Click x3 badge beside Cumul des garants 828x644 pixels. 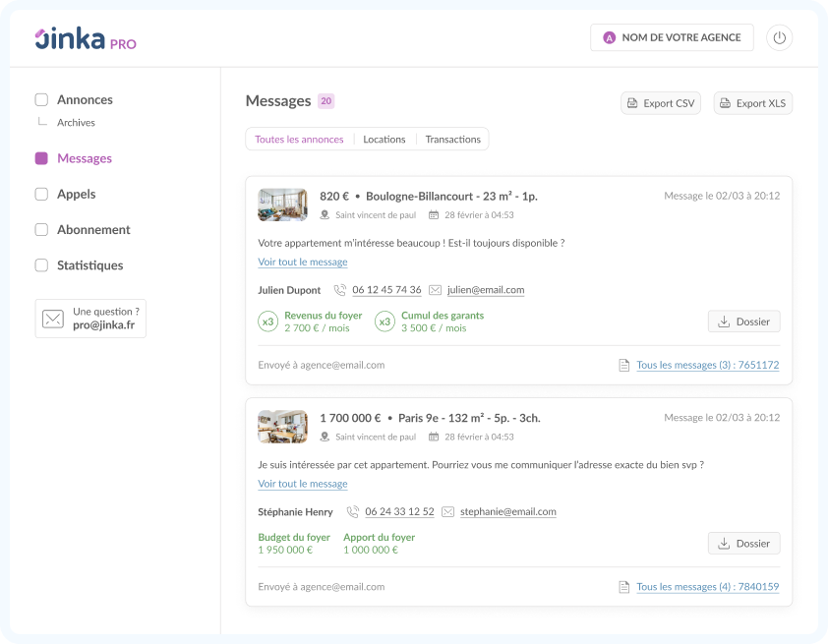coord(384,322)
